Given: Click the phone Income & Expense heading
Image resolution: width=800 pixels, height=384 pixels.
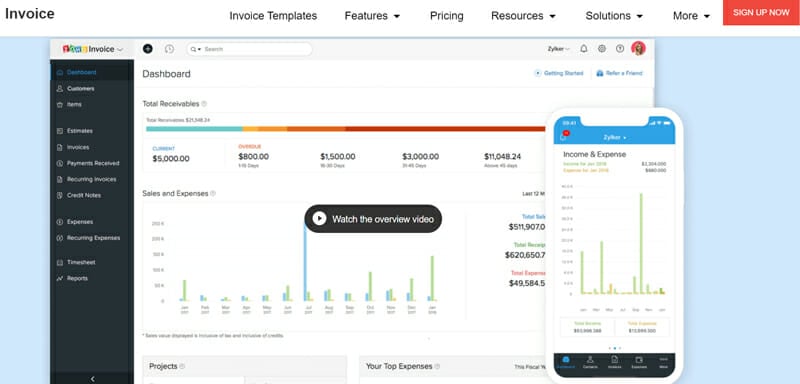Looking at the screenshot, I should point(594,154).
